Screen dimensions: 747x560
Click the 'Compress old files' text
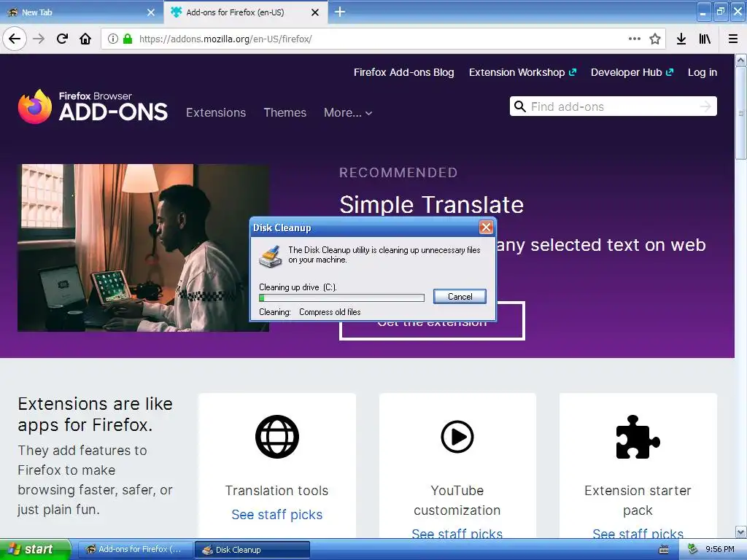330,312
